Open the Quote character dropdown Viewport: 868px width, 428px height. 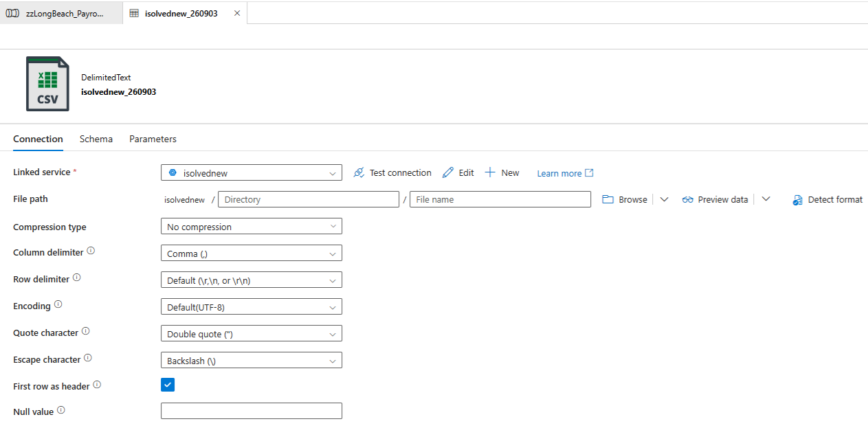252,333
